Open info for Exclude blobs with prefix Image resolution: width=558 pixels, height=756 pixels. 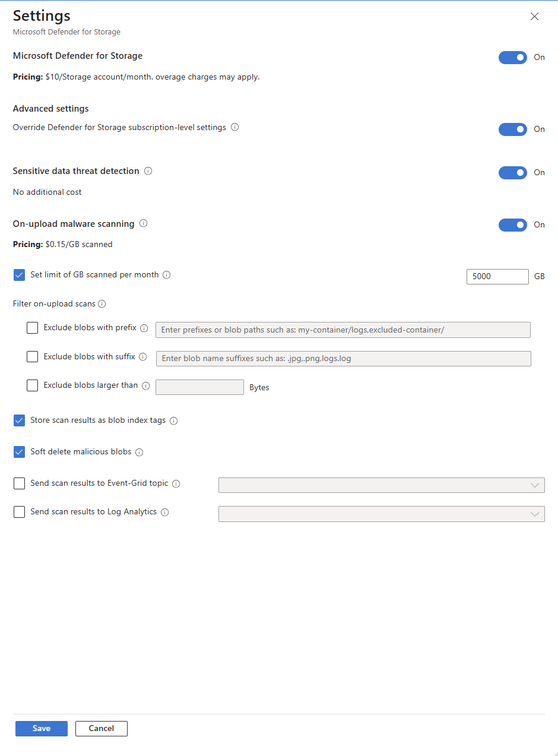coord(144,328)
